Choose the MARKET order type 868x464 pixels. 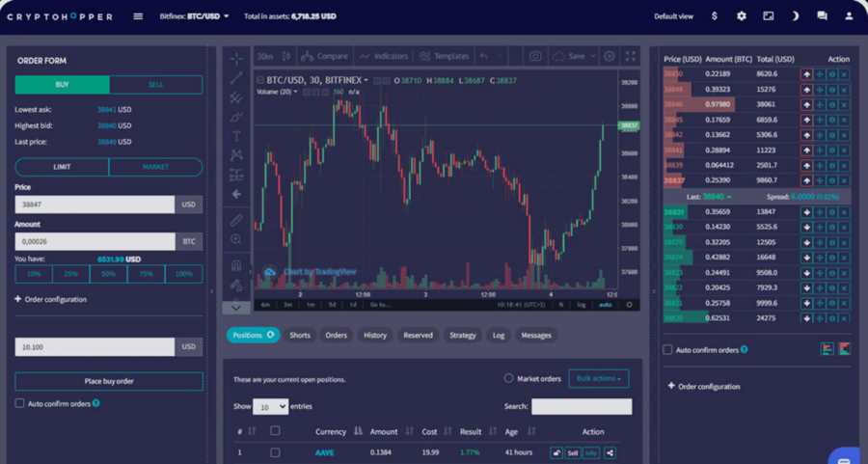pyautogui.click(x=155, y=167)
